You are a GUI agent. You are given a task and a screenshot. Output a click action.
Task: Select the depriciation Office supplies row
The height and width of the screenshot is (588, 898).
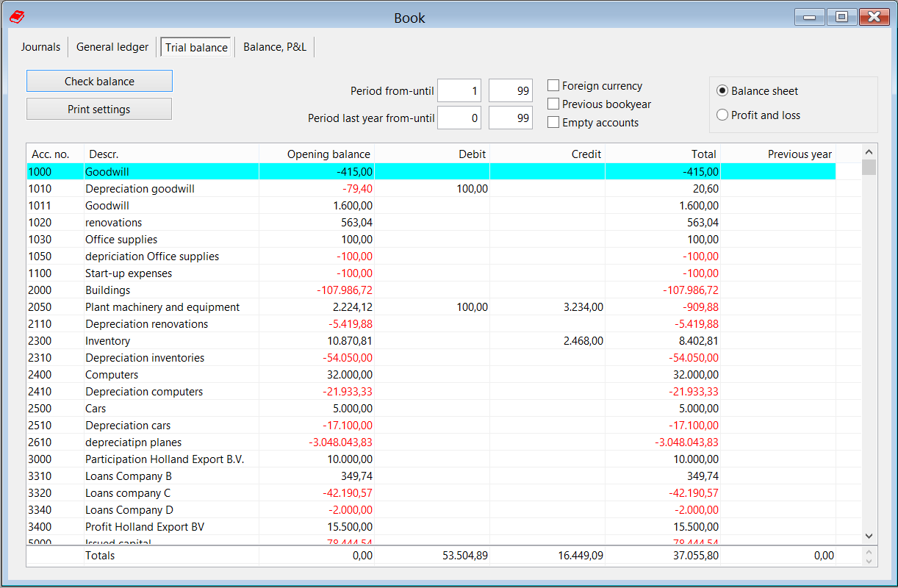click(431, 257)
